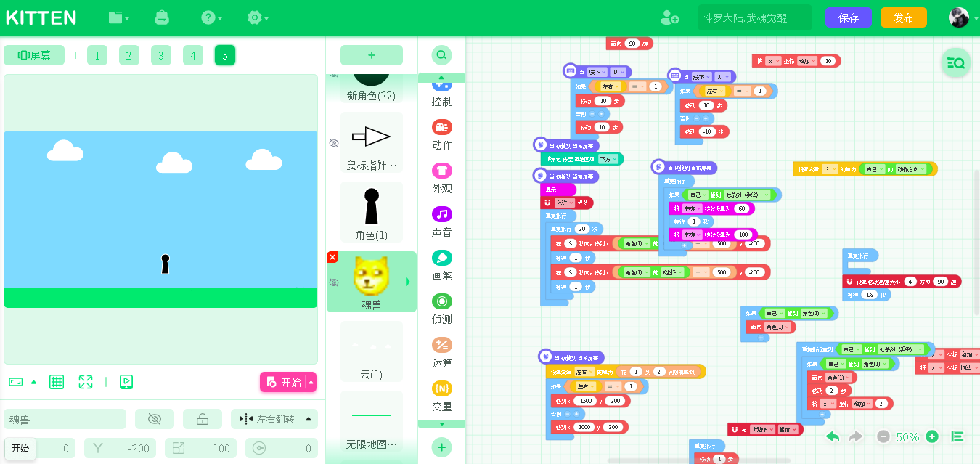Select the 云(1) cloud sprite thumbnail
The width and height of the screenshot is (980, 464).
pyautogui.click(x=372, y=351)
